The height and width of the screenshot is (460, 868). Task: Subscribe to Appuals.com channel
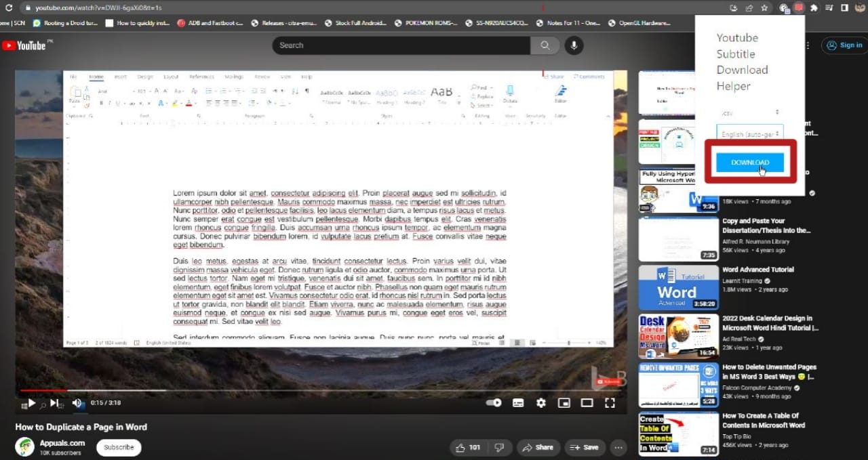[119, 447]
